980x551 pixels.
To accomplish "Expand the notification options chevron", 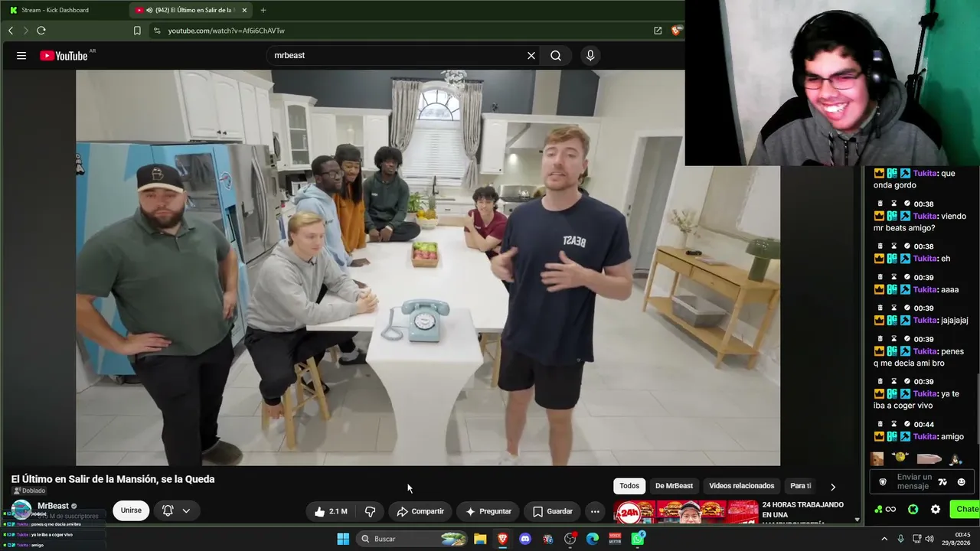I will coord(186,510).
